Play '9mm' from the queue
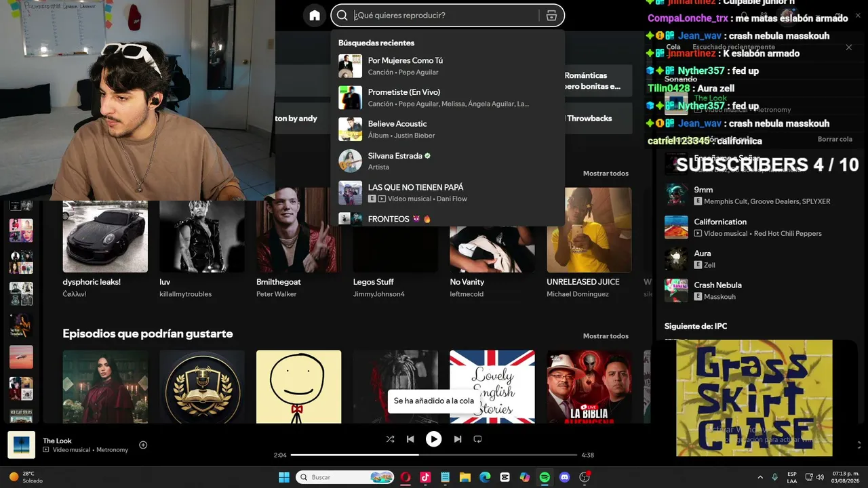 [x=758, y=195]
